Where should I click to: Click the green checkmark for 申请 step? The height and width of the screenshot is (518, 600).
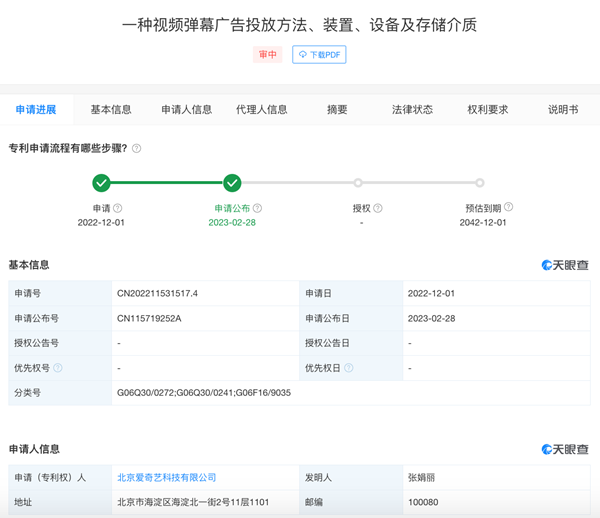point(101,183)
